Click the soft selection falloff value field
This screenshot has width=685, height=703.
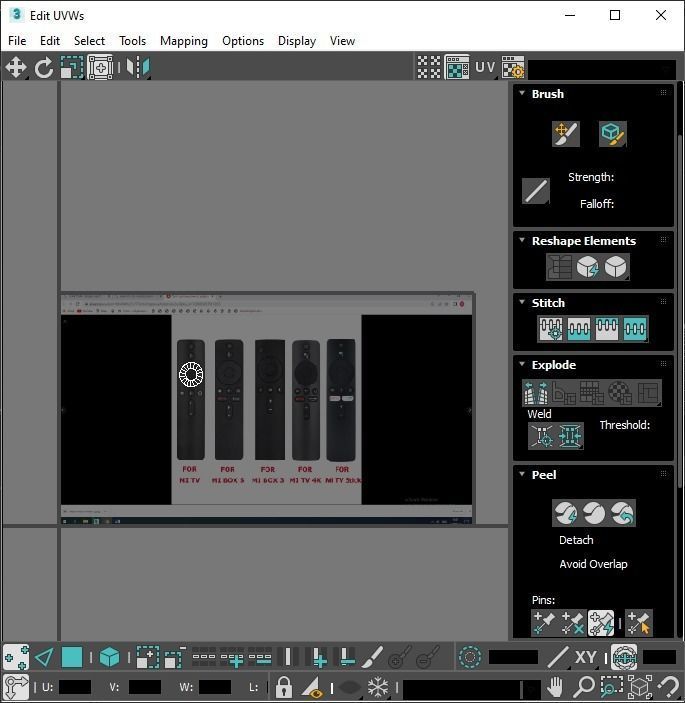pos(513,657)
